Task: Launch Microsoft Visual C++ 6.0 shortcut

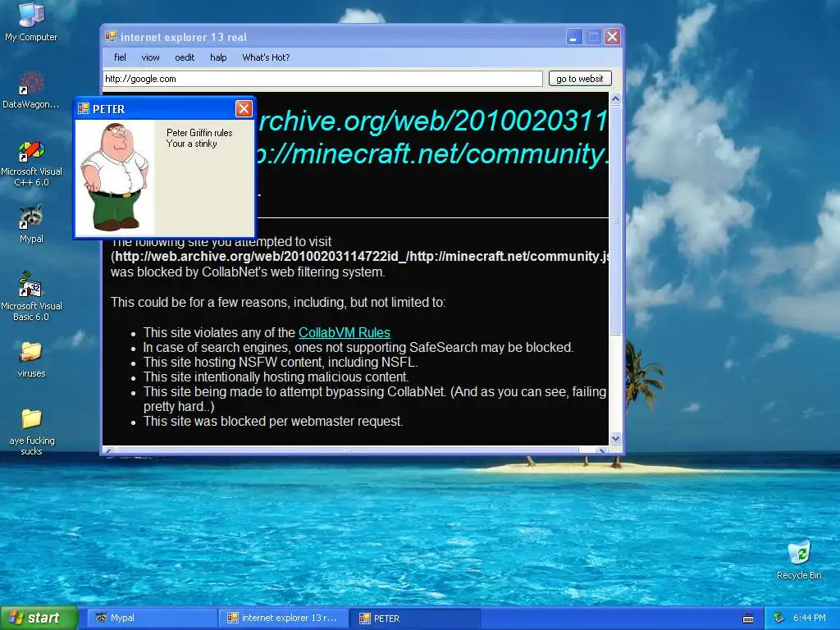Action: point(31,163)
